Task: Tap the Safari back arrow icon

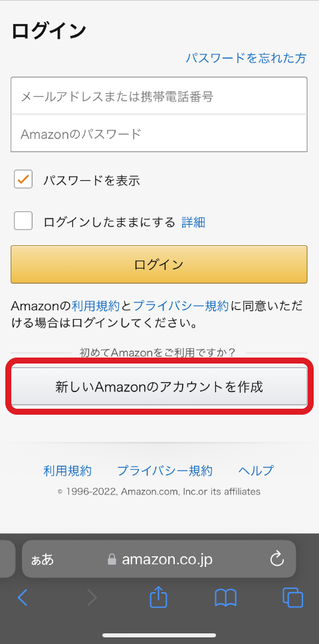Action: click(x=23, y=598)
